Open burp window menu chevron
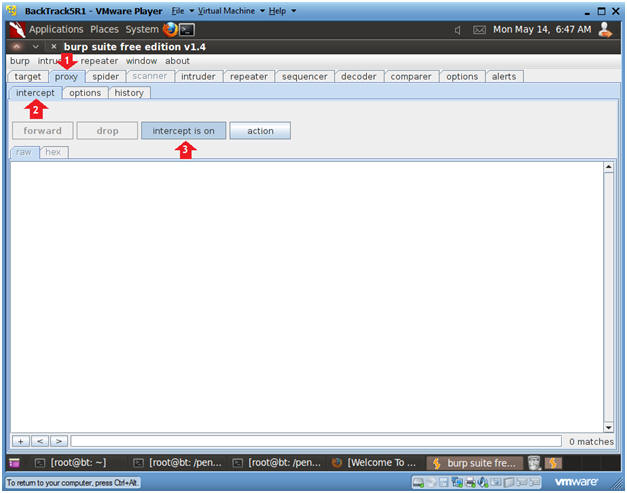This screenshot has height=493, width=627. [36, 47]
